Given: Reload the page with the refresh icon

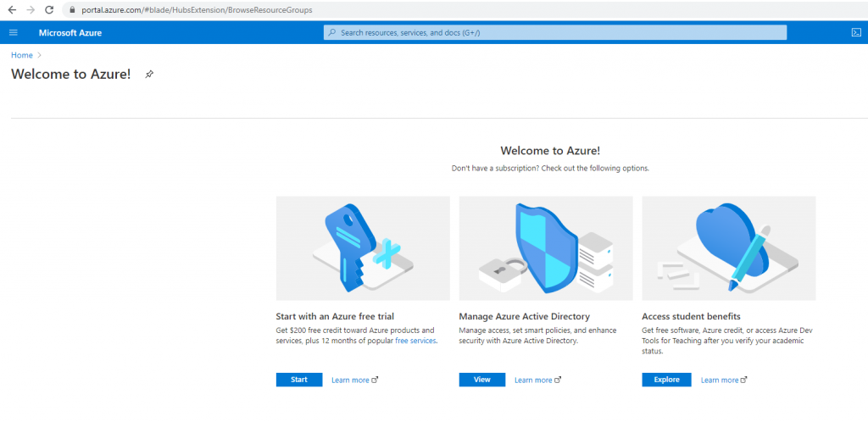Looking at the screenshot, I should point(49,10).
